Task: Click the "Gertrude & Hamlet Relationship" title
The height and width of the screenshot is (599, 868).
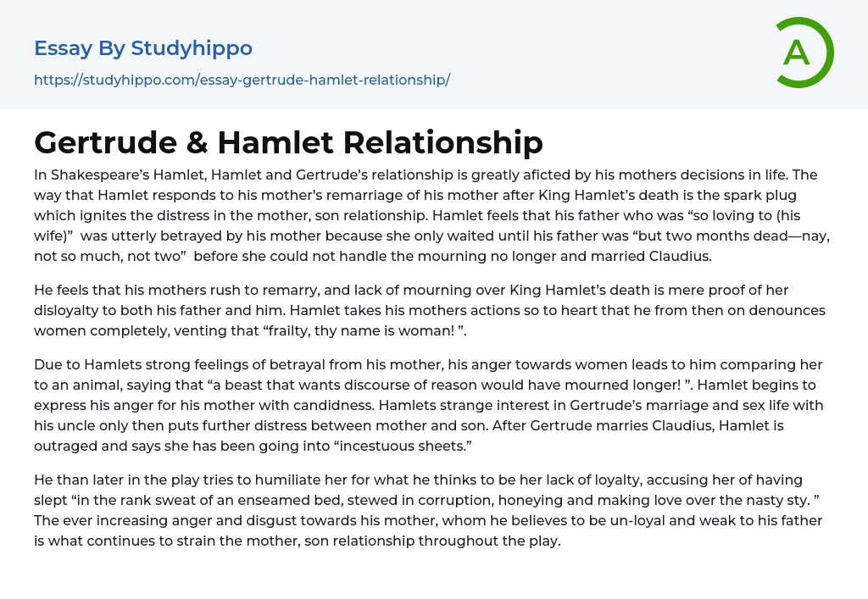Action: pyautogui.click(x=288, y=142)
